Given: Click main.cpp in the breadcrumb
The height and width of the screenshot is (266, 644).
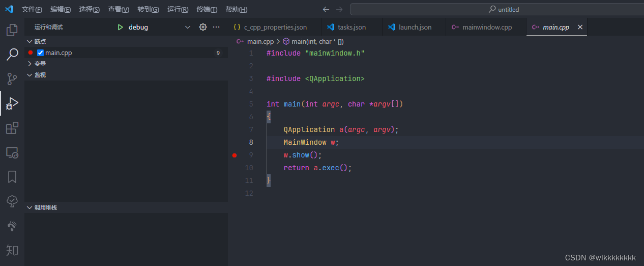Looking at the screenshot, I should click(x=260, y=41).
